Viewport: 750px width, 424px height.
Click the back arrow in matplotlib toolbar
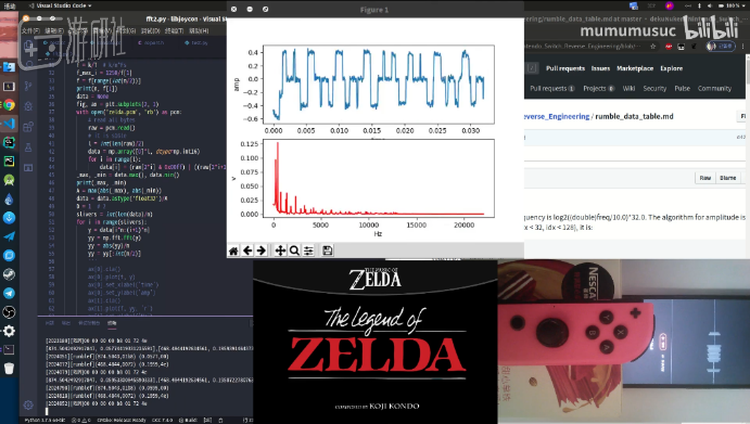pyautogui.click(x=247, y=251)
